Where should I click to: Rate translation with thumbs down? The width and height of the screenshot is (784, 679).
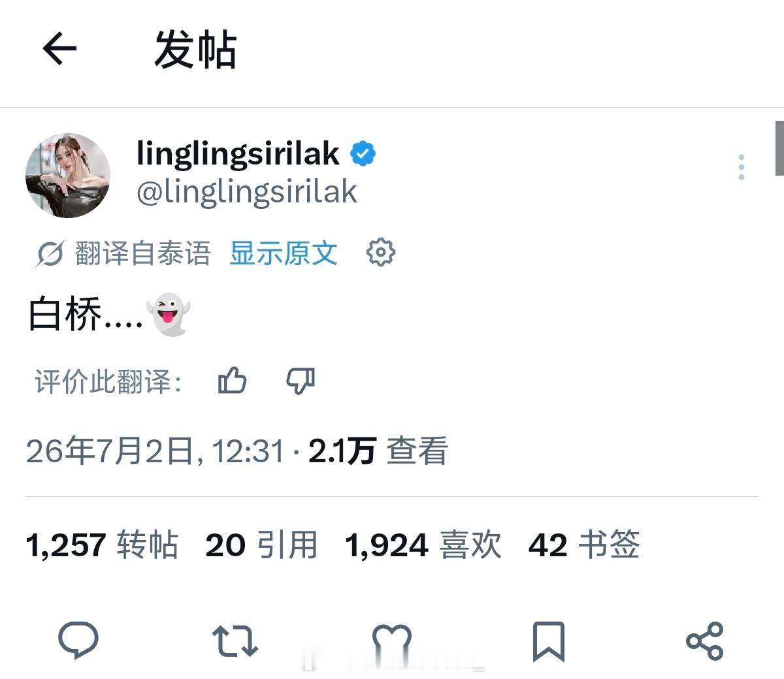point(301,380)
